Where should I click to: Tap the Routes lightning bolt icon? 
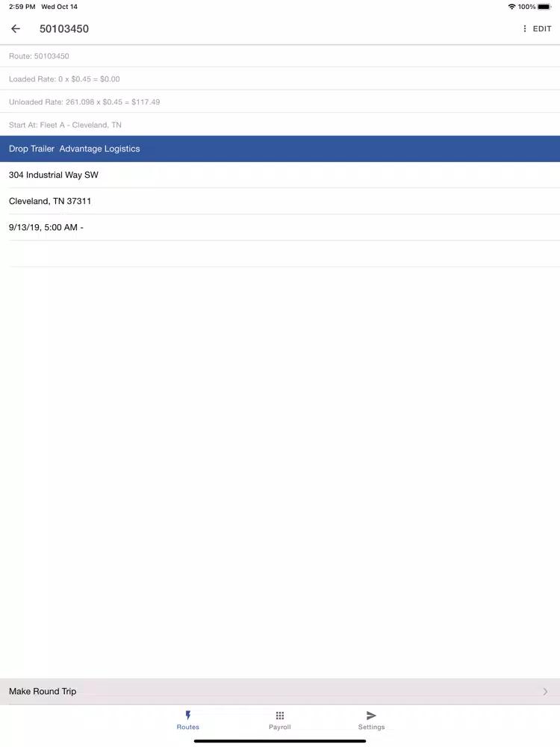click(x=187, y=715)
